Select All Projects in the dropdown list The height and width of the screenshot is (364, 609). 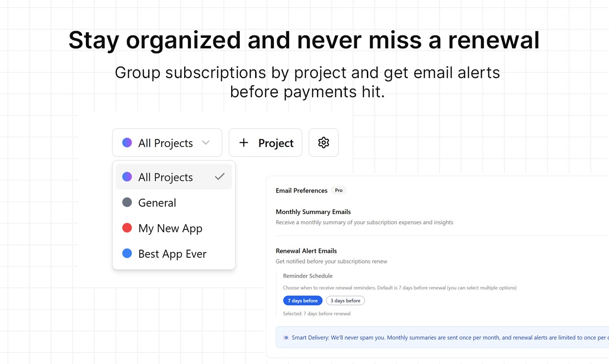[x=174, y=177]
